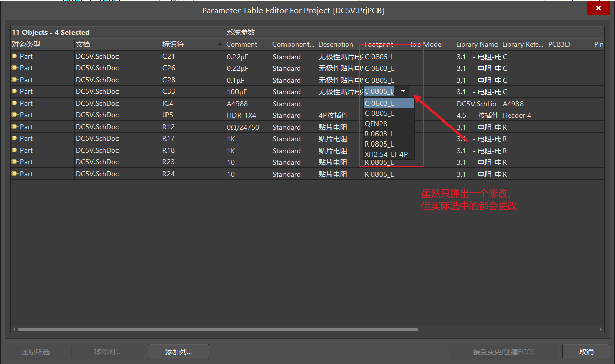Click the scroll-left arrow of the horizontal scrollbar

pyautogui.click(x=14, y=330)
